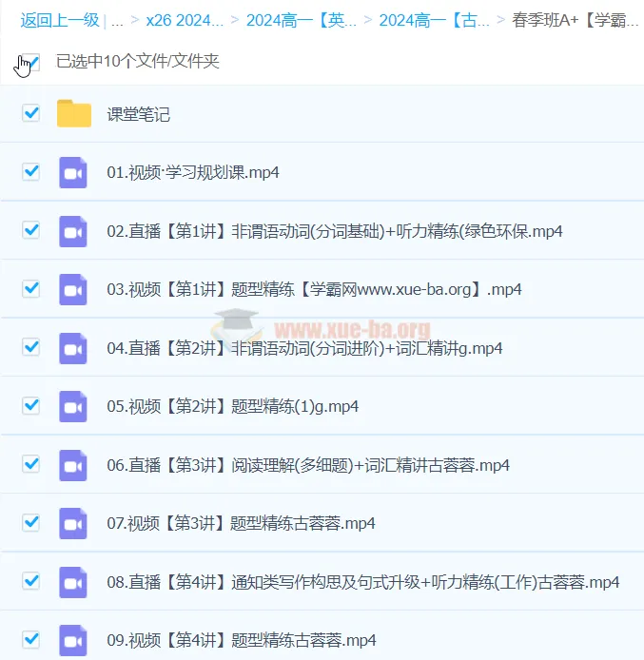Screen dimensions: 644x660
Task: Uncheck checkbox for 04.直播【第2讲】分词进阶
Action: (30, 347)
